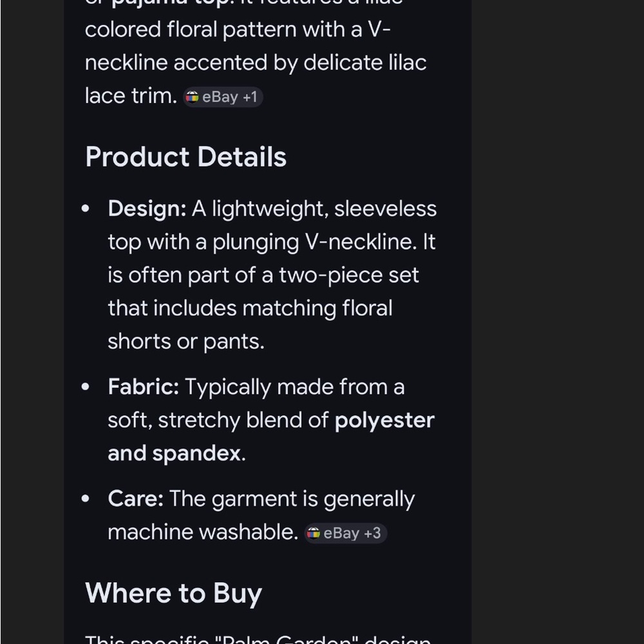Click the eBay logo beside machine washable
The image size is (644, 644).
314,533
